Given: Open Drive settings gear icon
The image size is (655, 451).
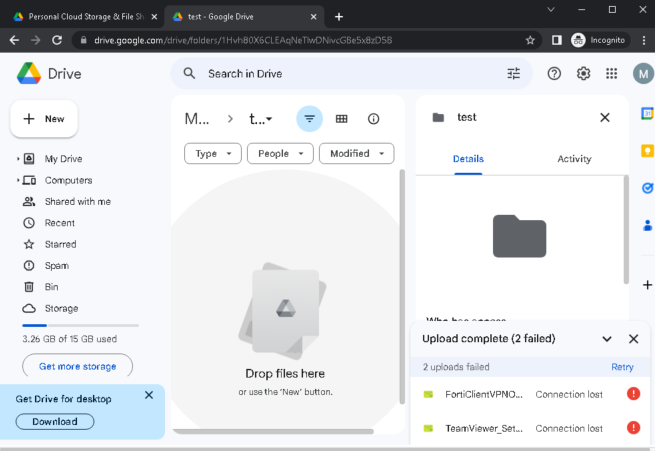Looking at the screenshot, I should point(583,74).
